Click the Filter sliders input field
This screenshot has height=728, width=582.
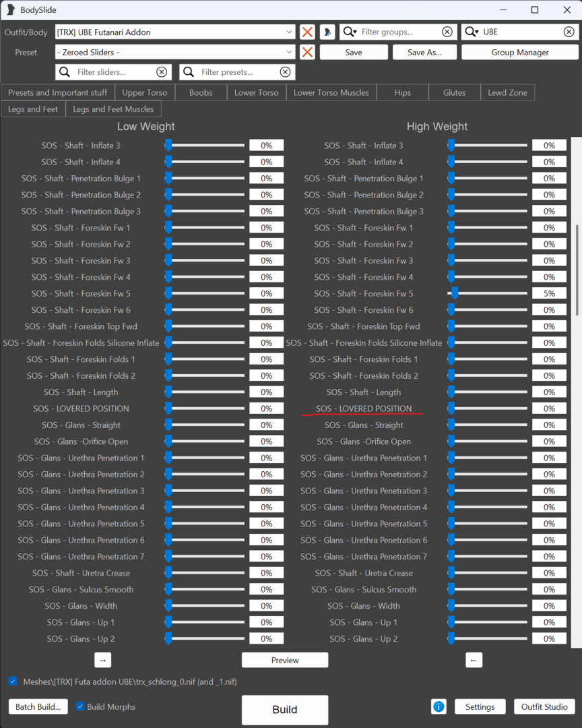113,72
